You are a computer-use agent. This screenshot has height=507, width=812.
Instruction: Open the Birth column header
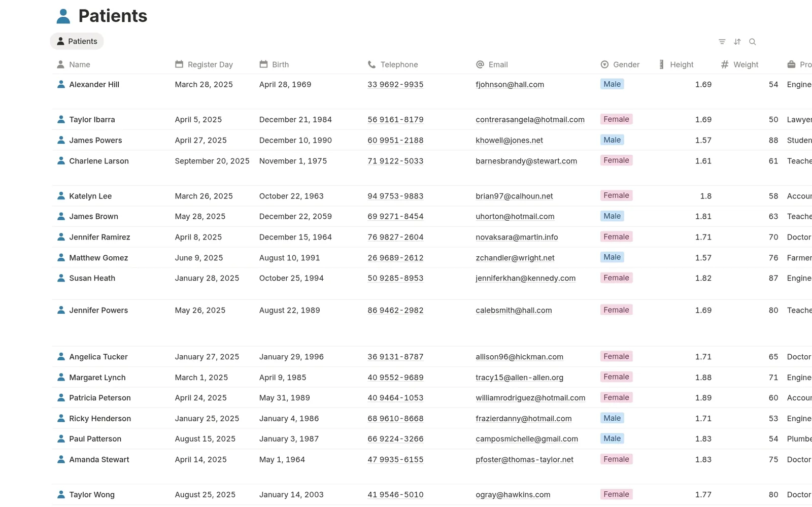[x=274, y=64]
